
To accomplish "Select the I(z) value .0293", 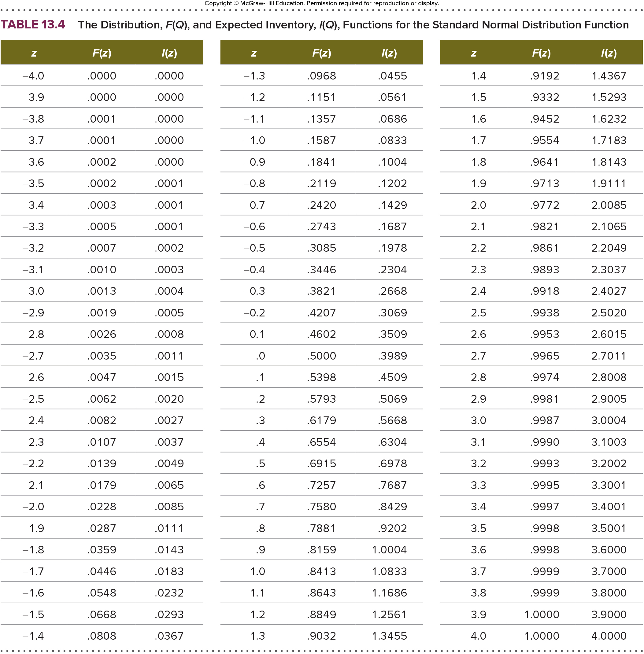I will [x=169, y=615].
